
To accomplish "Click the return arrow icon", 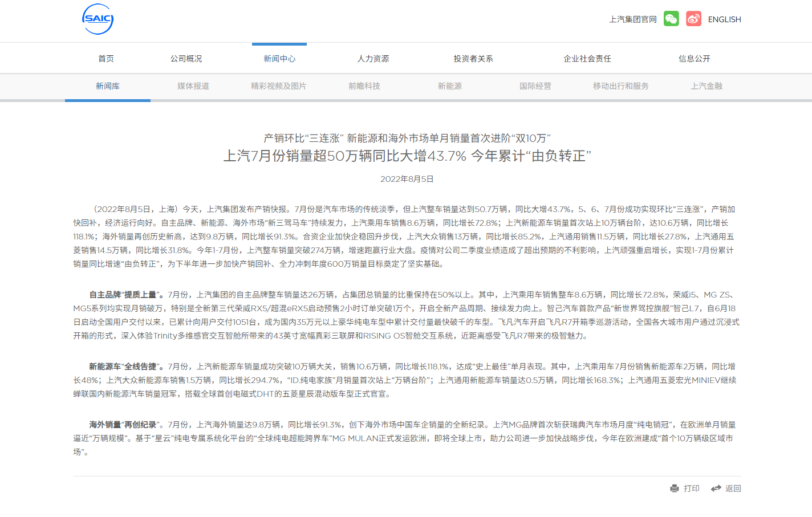I will point(716,488).
